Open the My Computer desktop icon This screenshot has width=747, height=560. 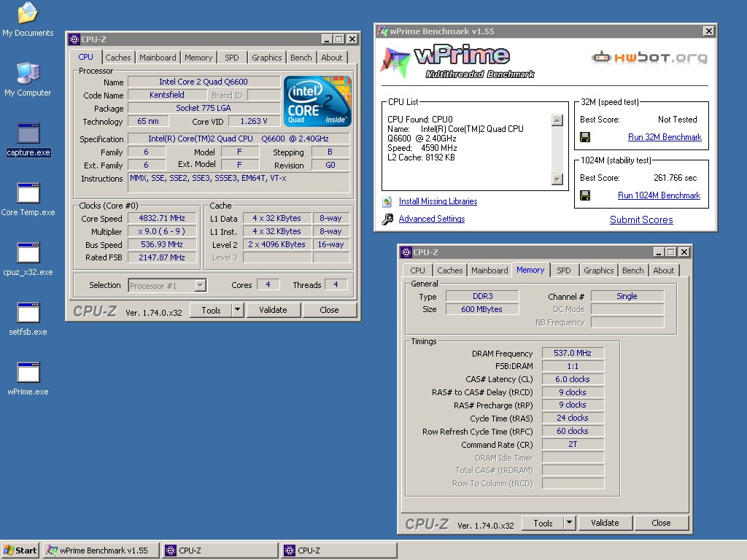[x=28, y=79]
